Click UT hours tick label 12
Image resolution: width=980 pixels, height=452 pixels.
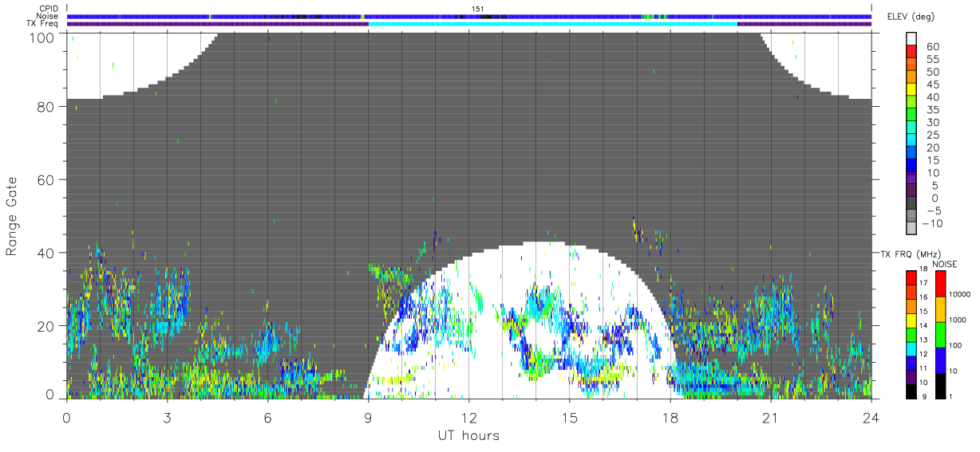tap(468, 418)
